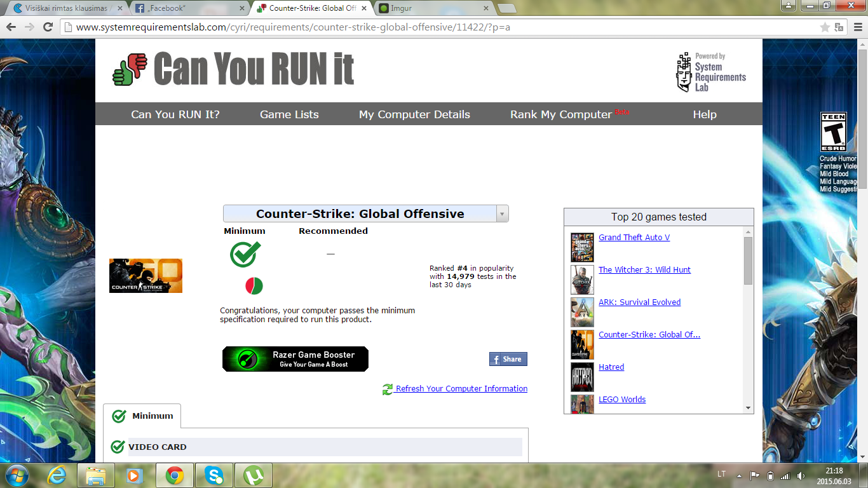Click the network signal tray icon
868x488 pixels.
point(785,475)
